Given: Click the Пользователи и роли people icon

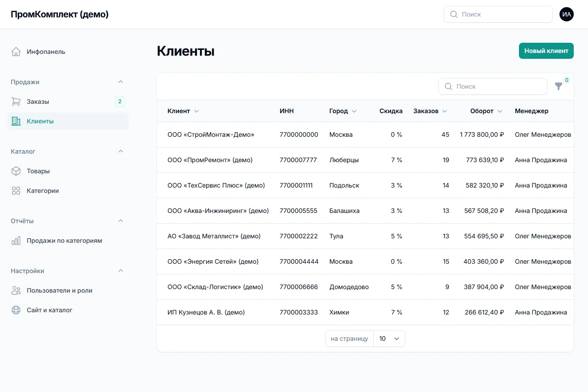Looking at the screenshot, I should click(x=16, y=290).
